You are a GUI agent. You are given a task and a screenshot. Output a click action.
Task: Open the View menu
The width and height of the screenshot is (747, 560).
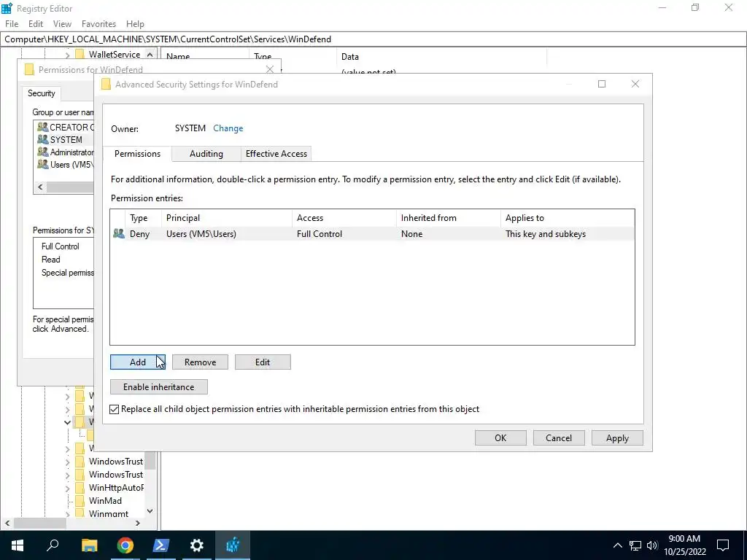[62, 24]
